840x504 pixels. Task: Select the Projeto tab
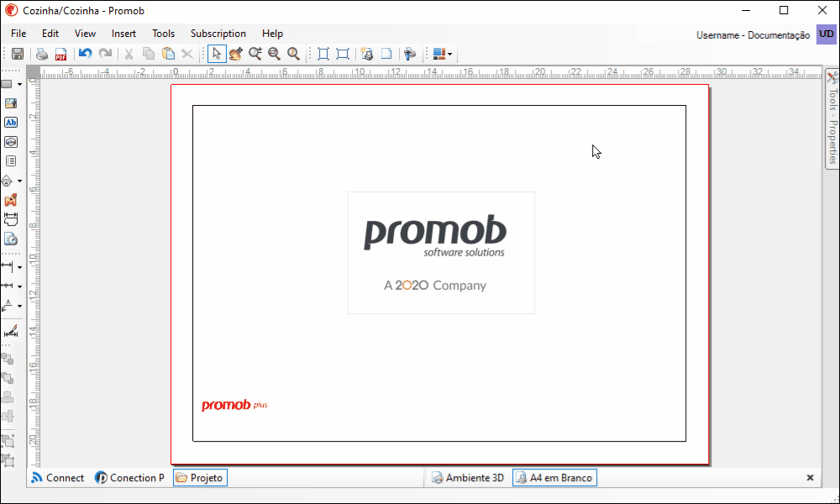pyautogui.click(x=201, y=478)
